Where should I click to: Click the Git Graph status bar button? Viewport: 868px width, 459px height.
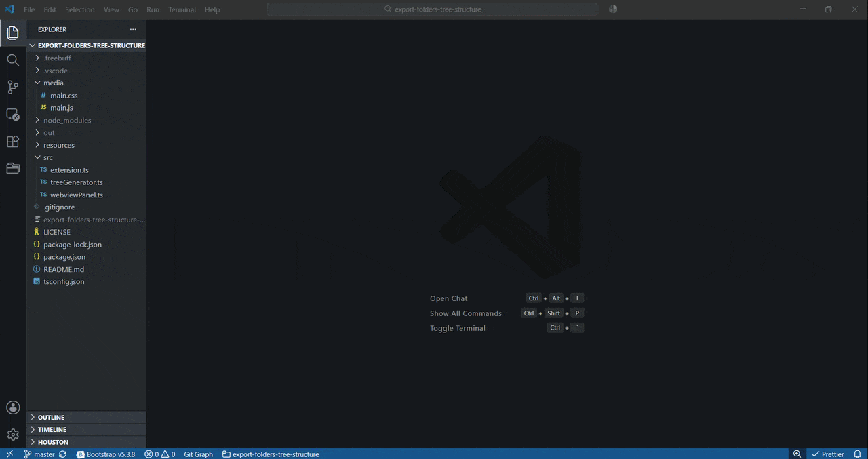[198, 454]
